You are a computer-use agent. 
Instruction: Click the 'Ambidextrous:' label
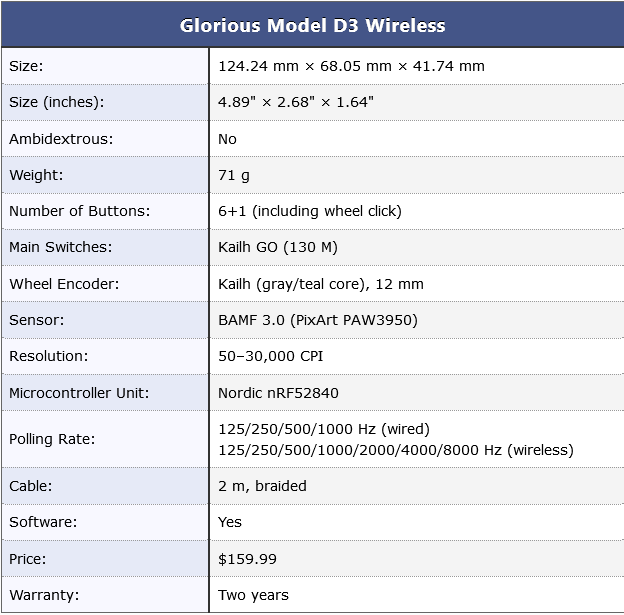61,139
